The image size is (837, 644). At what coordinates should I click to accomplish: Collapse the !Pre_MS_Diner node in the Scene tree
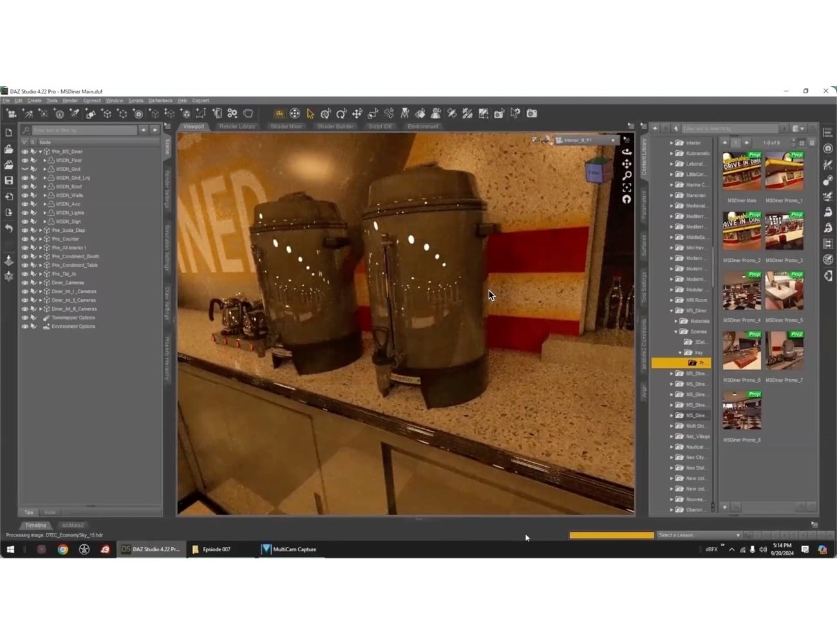tap(40, 151)
